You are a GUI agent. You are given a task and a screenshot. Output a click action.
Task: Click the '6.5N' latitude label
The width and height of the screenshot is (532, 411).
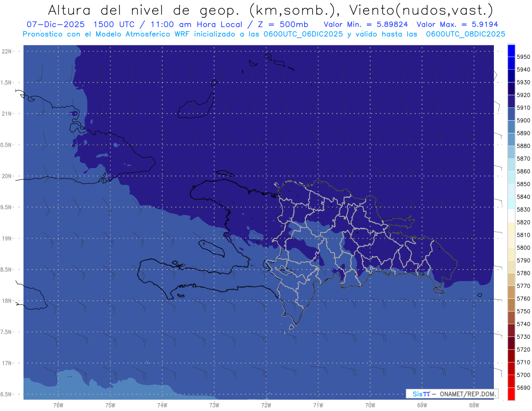(7, 394)
